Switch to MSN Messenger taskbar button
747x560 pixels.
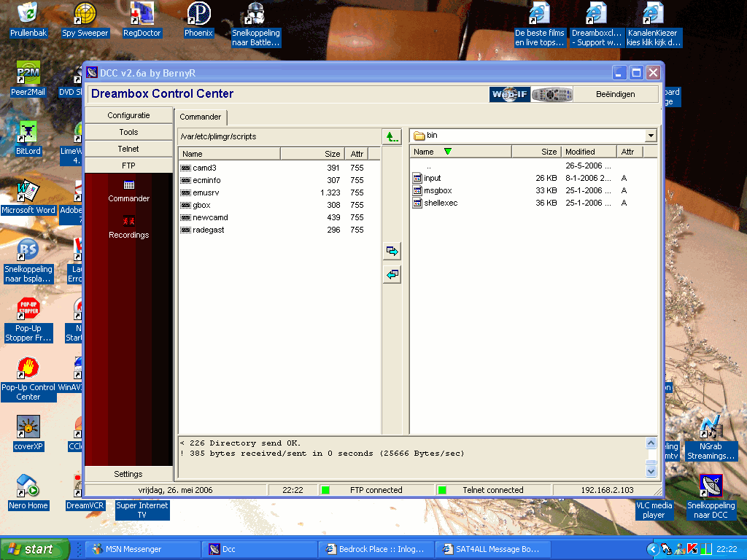pos(143,549)
